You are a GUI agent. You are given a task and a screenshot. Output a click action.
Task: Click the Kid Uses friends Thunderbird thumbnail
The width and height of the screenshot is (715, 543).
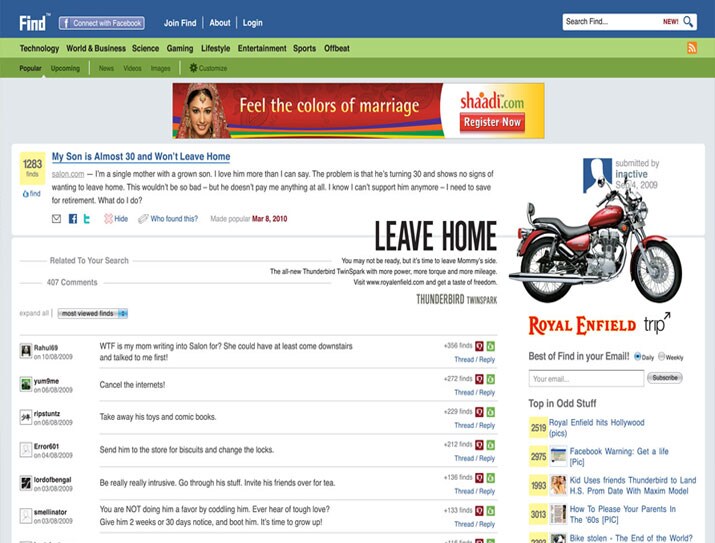click(x=558, y=485)
